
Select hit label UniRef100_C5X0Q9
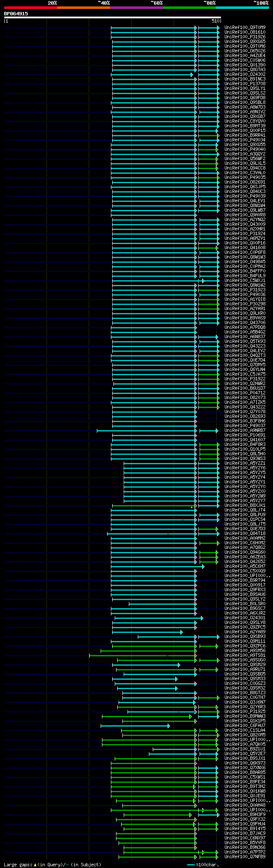245,571
